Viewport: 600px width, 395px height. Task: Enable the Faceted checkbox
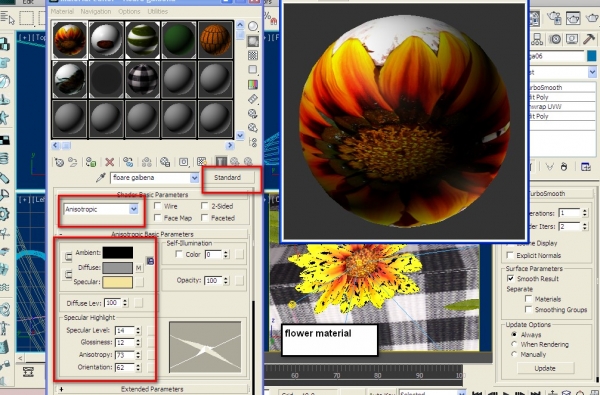205,218
